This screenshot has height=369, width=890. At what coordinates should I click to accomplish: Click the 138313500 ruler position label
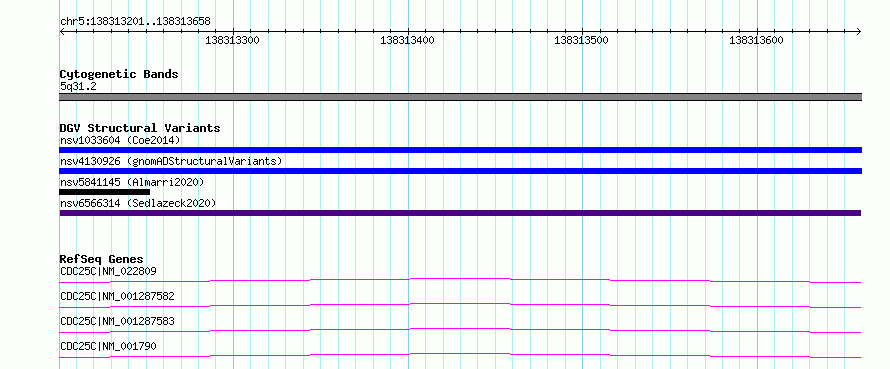click(x=582, y=40)
